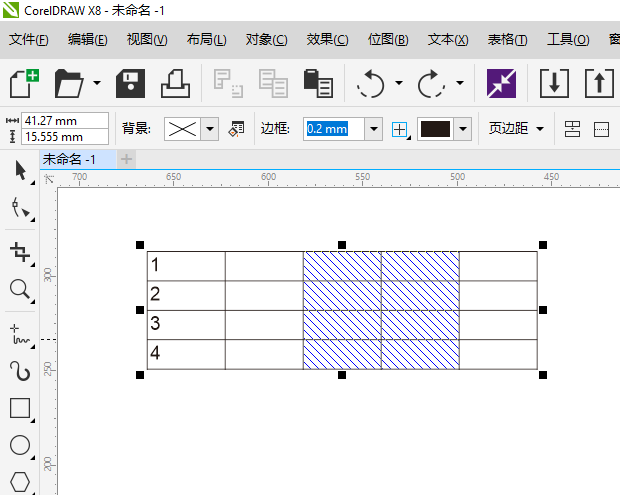Click the right-middle table selection handle

pos(543,310)
